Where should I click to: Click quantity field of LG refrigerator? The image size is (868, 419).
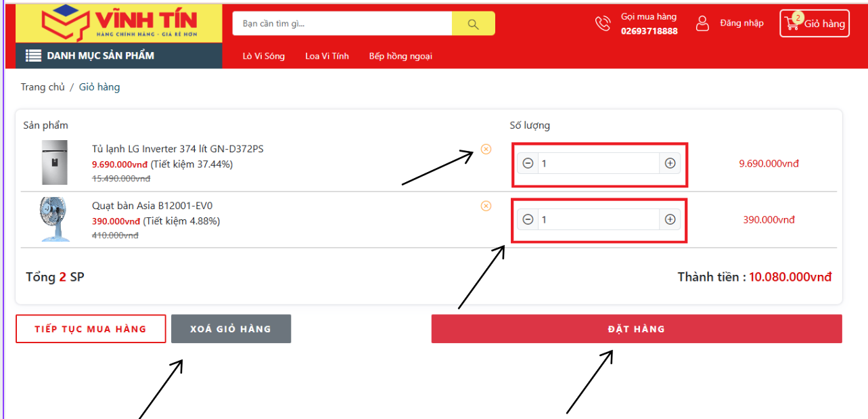(599, 163)
